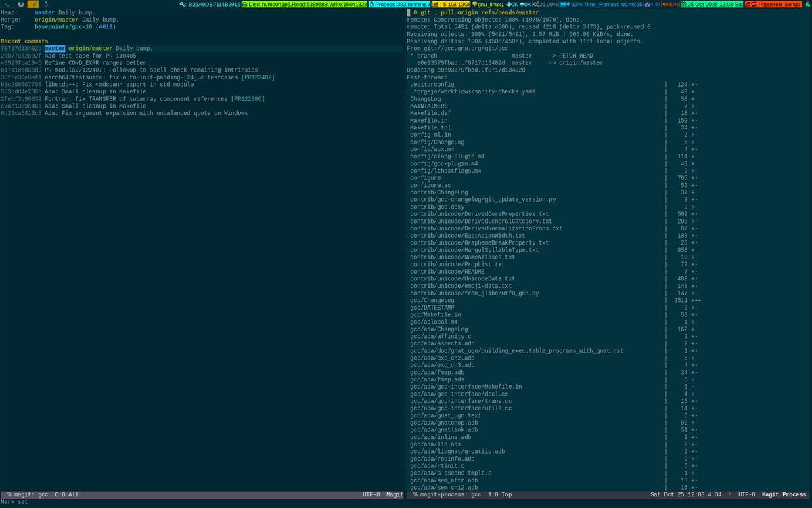Click the left mode line UTF-8 indicator

coord(371,494)
